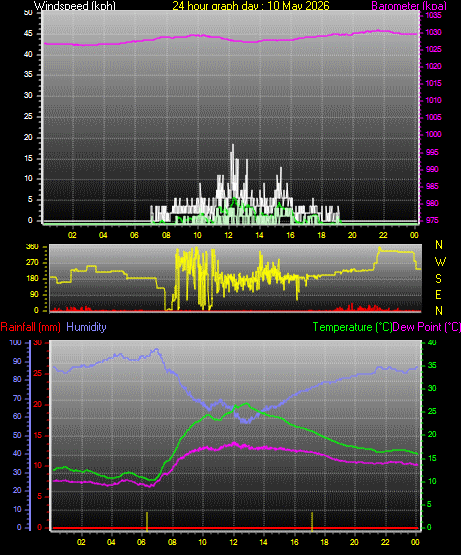Click the S compass direction label
This screenshot has width=461, height=555.
pos(438,279)
